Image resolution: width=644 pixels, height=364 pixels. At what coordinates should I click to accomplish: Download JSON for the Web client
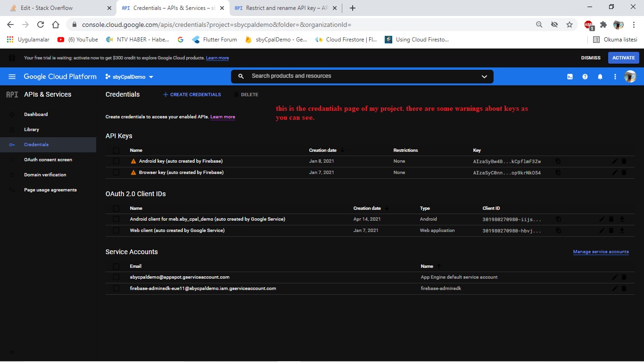tap(622, 231)
